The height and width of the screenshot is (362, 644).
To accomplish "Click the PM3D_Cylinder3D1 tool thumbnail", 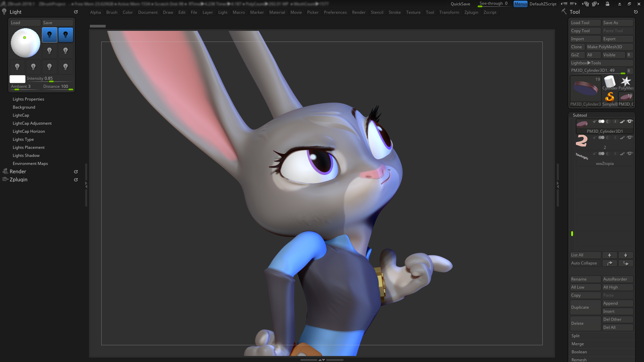I will click(586, 88).
